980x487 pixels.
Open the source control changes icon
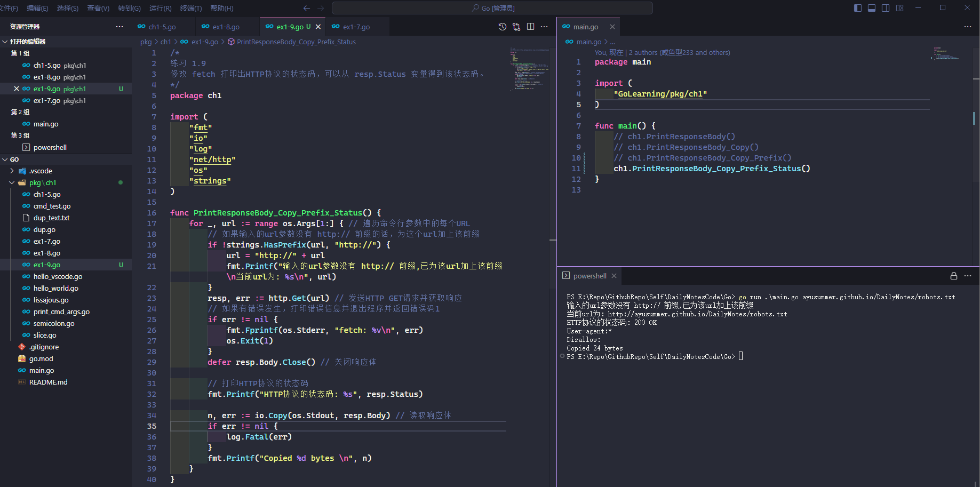[x=516, y=27]
